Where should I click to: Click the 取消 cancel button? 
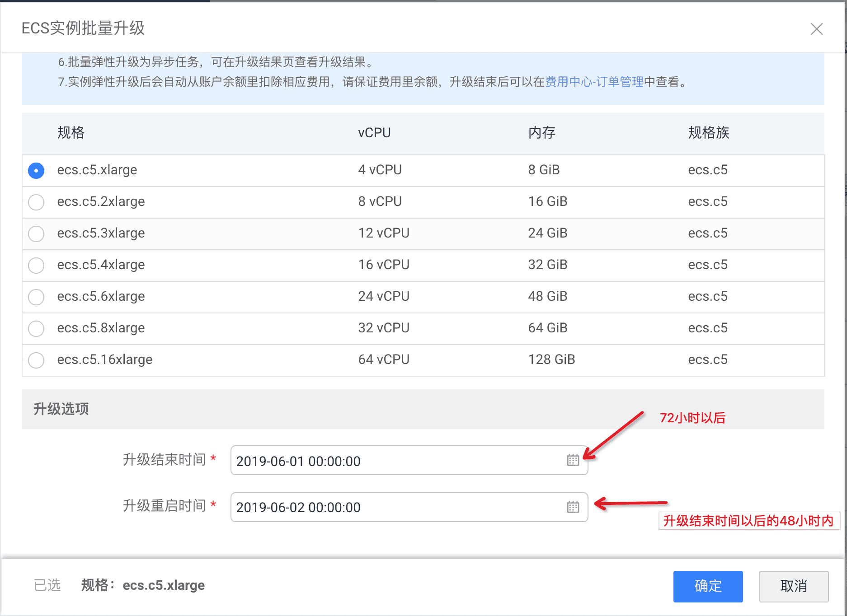pyautogui.click(x=794, y=586)
